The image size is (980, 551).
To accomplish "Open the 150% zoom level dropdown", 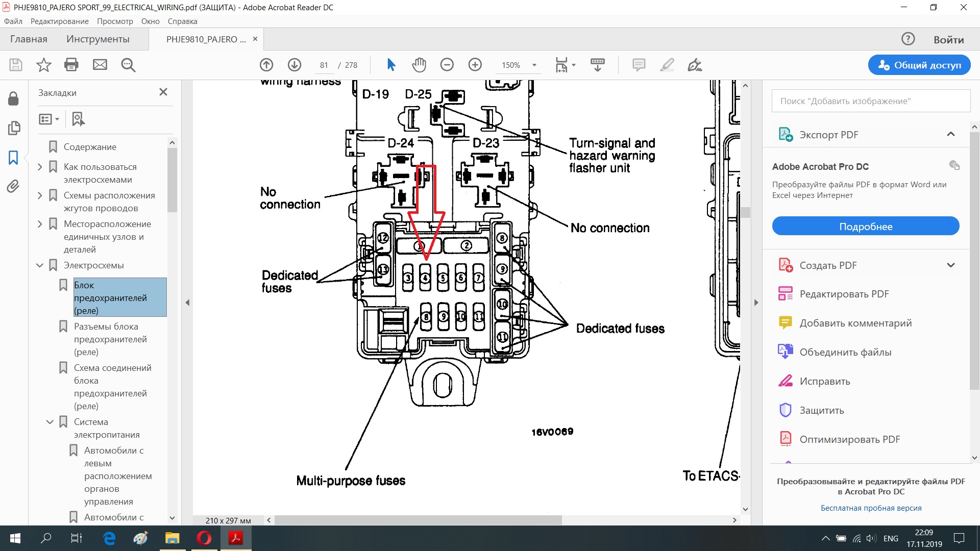I will (x=534, y=65).
